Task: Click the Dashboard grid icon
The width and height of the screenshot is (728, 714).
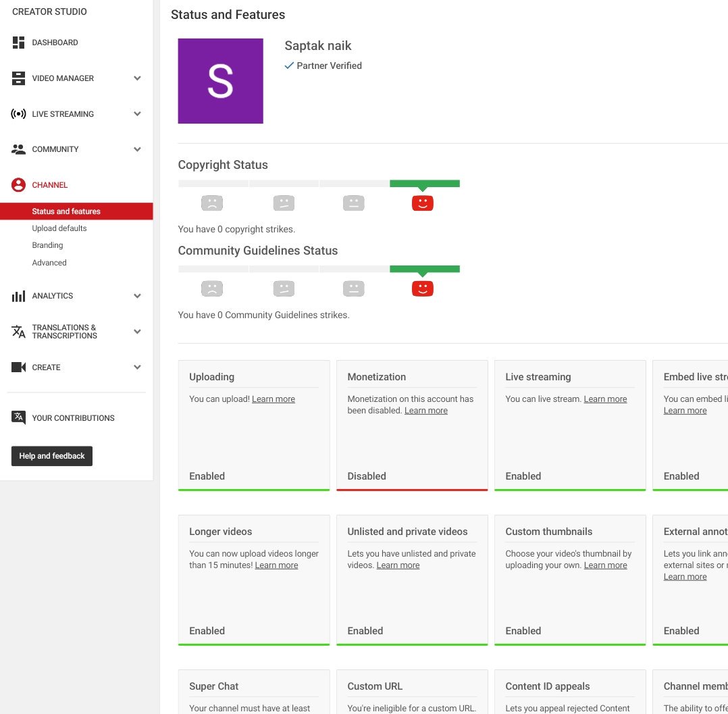Action: coord(18,43)
